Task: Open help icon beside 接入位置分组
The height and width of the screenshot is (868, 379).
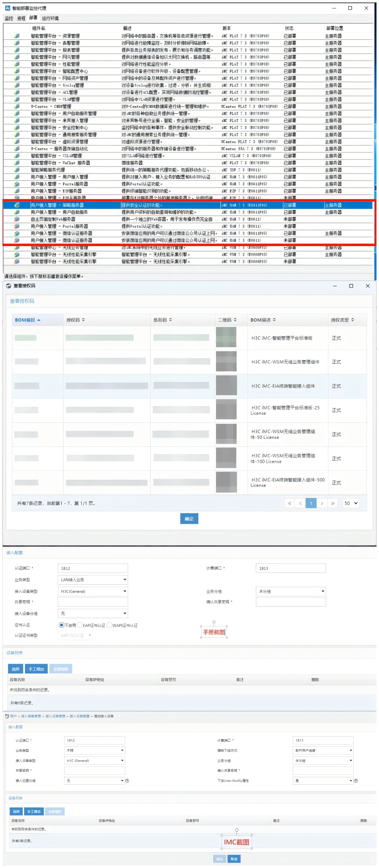Action: tap(127, 781)
